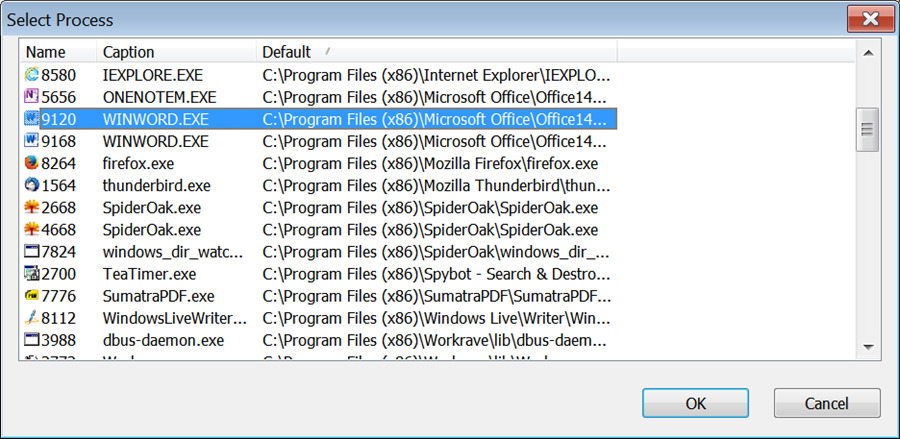Select the WINWORD.EXE caption for process 9120
The width and height of the screenshot is (900, 439).
(x=156, y=119)
